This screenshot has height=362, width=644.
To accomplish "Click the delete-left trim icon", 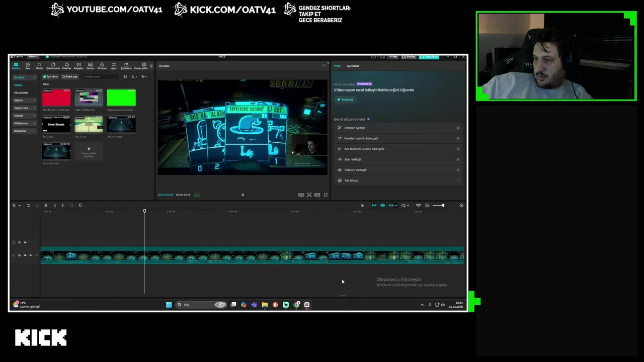I will (55, 205).
